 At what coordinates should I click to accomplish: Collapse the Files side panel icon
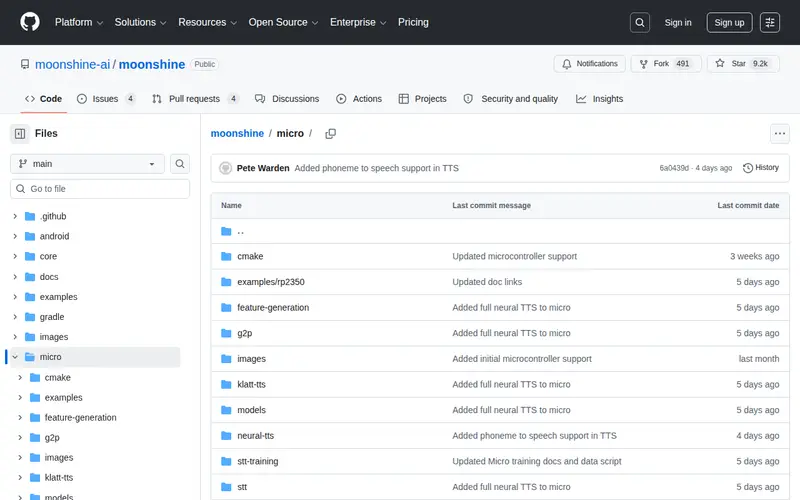[20, 134]
